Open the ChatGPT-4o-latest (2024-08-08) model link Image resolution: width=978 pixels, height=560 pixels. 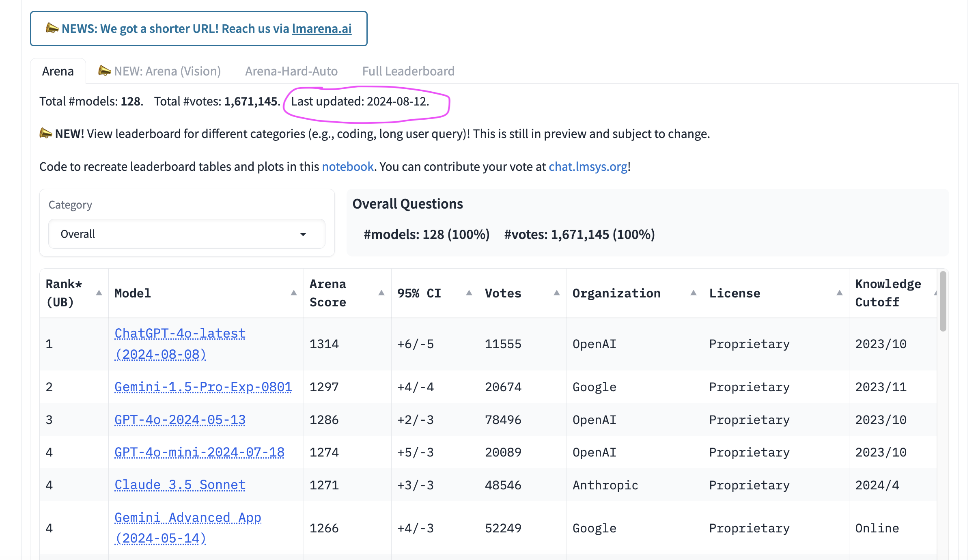[180, 344]
